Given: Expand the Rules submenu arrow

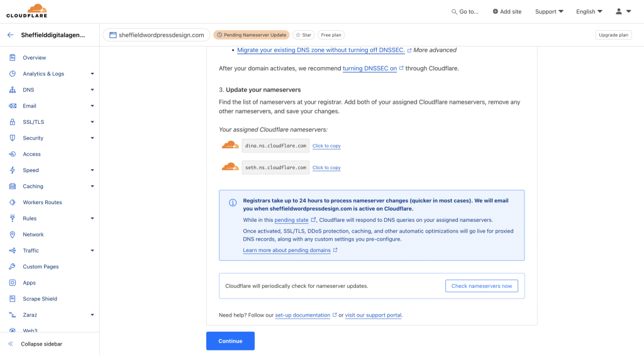Looking at the screenshot, I should click(x=92, y=218).
